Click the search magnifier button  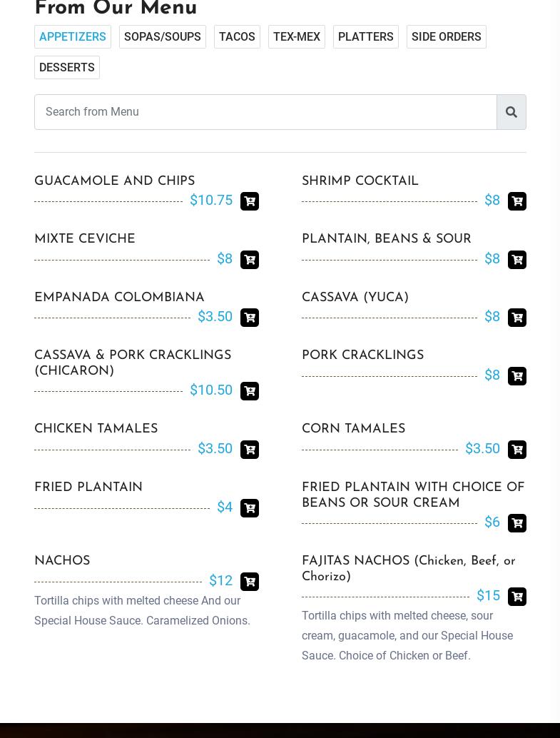point(511,112)
